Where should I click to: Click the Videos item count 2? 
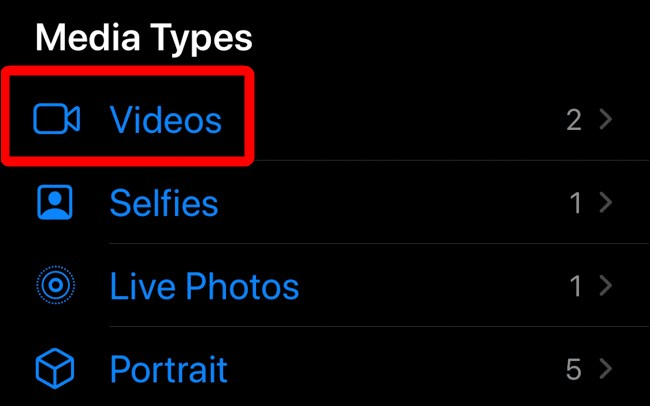[573, 121]
